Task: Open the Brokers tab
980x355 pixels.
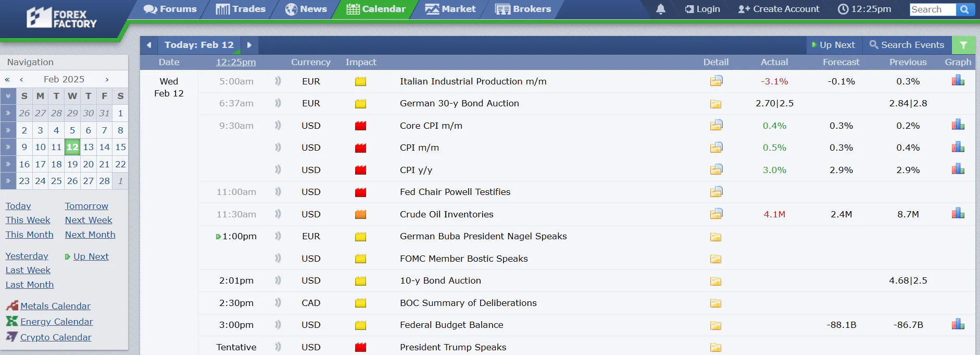Action: [523, 9]
